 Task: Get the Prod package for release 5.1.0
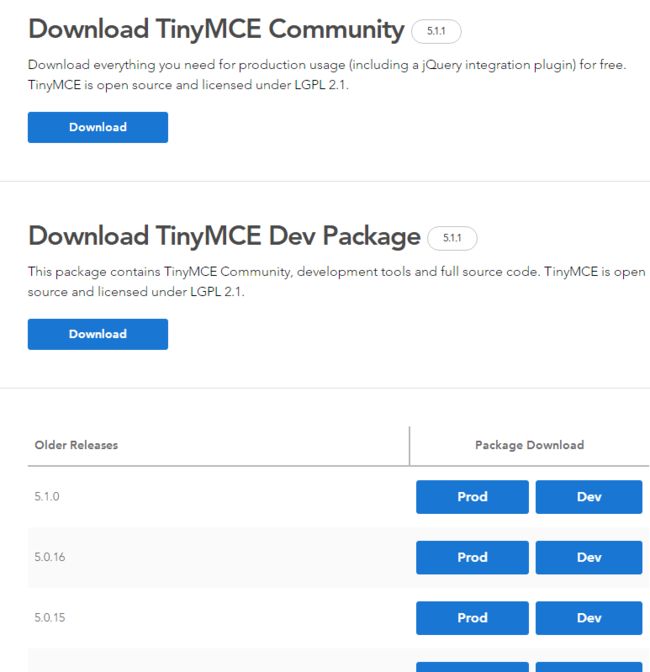(x=472, y=497)
